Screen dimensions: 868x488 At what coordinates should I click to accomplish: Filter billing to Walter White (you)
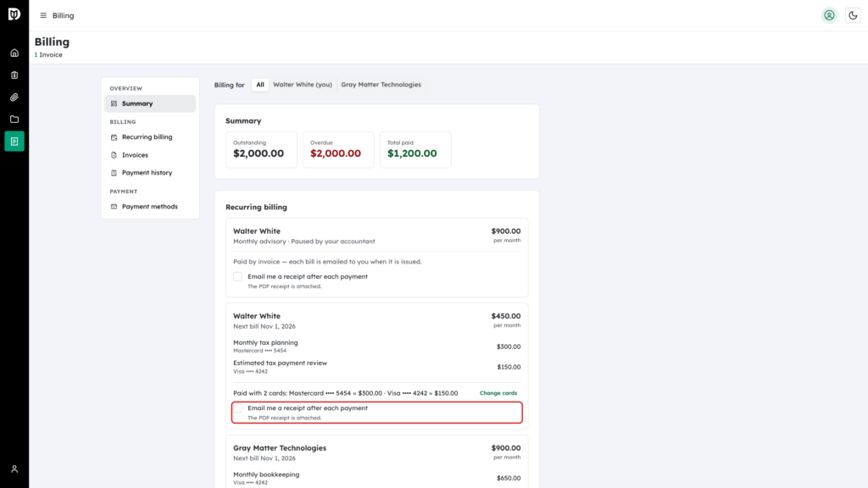(x=303, y=85)
